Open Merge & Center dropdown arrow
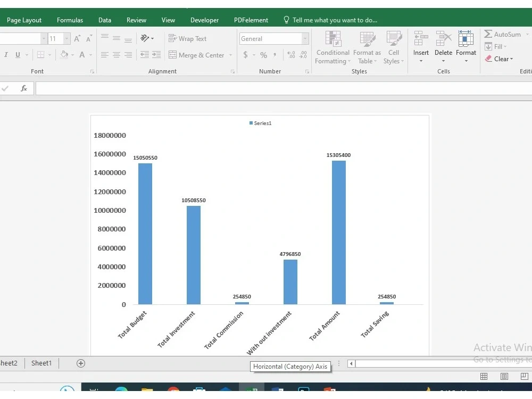The height and width of the screenshot is (399, 532). click(231, 55)
